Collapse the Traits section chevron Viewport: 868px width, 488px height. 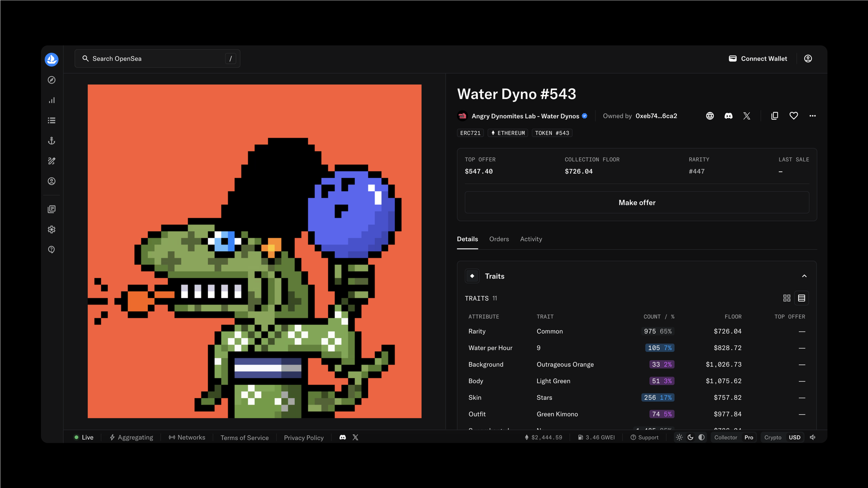(804, 276)
